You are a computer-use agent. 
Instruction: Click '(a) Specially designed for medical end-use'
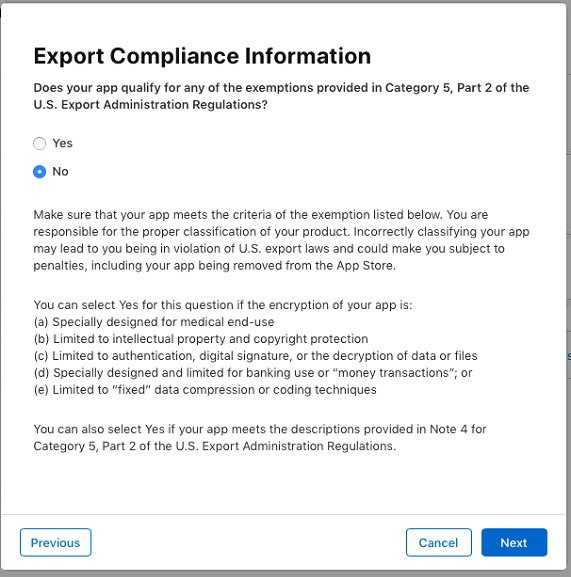point(154,322)
